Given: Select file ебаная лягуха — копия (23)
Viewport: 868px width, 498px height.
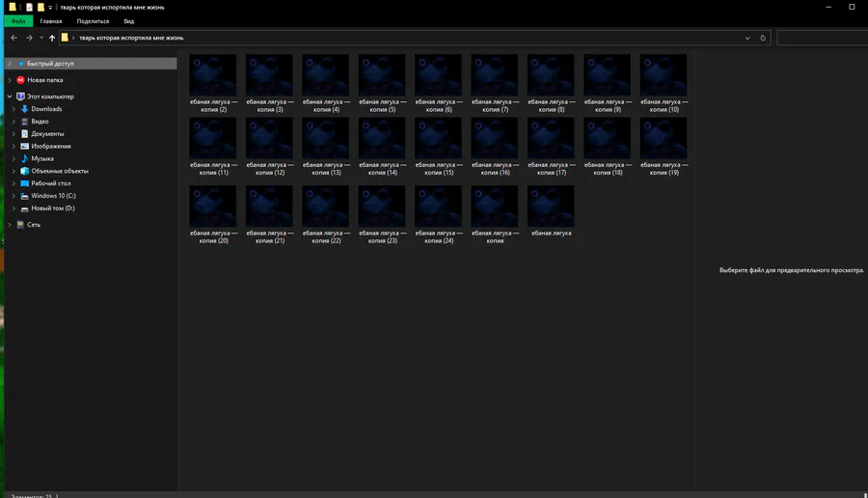Looking at the screenshot, I should (382, 215).
